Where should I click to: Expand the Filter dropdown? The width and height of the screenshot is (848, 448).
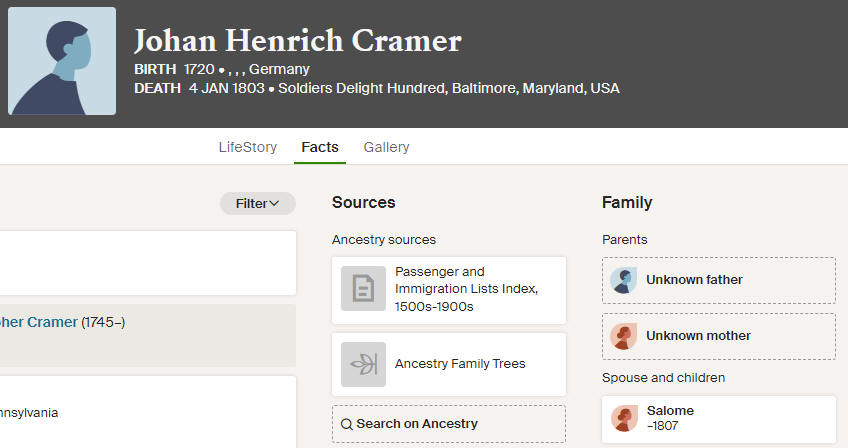pos(257,203)
